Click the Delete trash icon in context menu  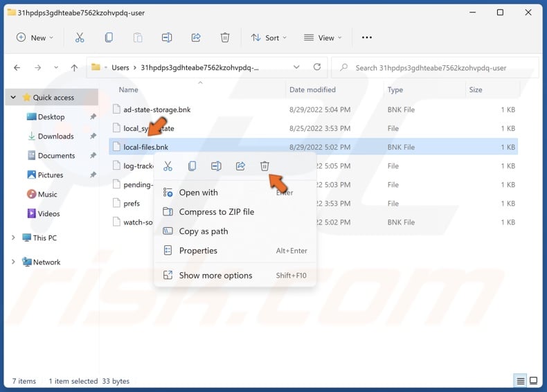pyautogui.click(x=264, y=166)
